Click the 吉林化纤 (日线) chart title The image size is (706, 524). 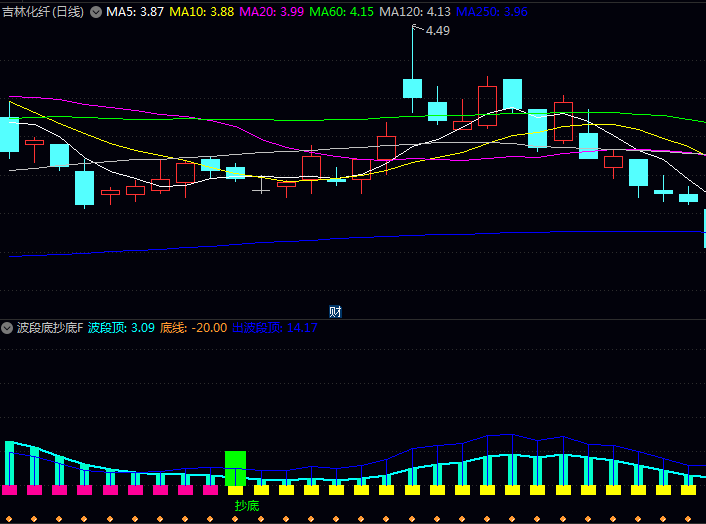43,12
